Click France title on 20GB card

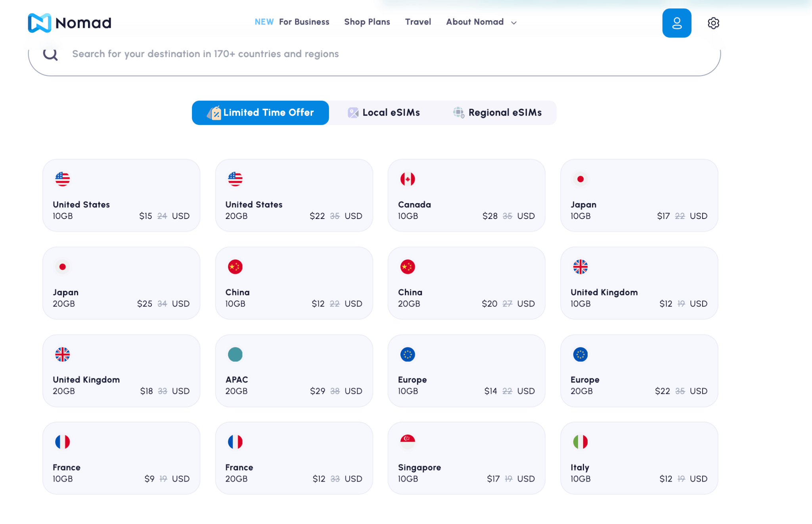(239, 467)
